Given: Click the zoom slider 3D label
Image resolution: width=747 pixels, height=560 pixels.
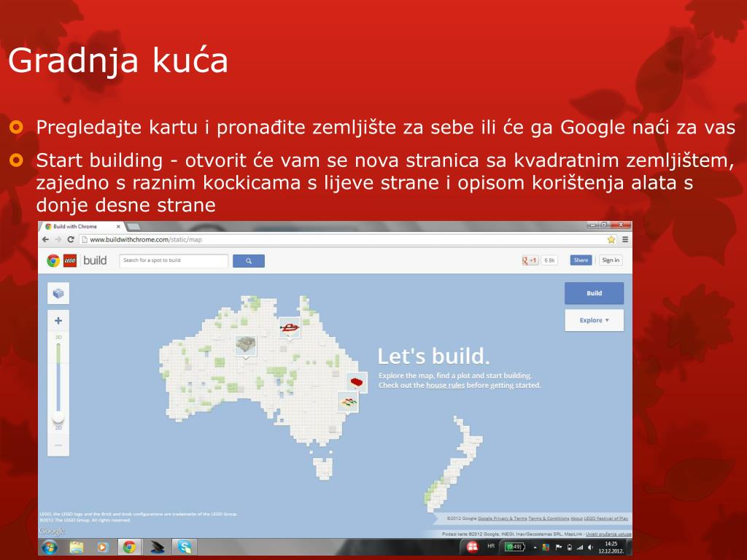Looking at the screenshot, I should coord(58,337).
